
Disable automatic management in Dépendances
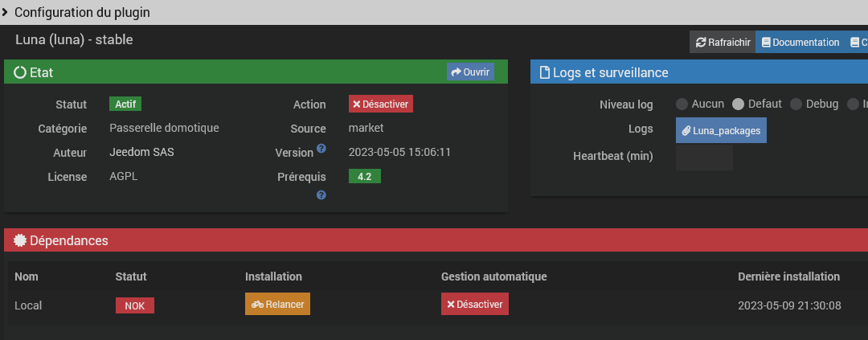475,304
